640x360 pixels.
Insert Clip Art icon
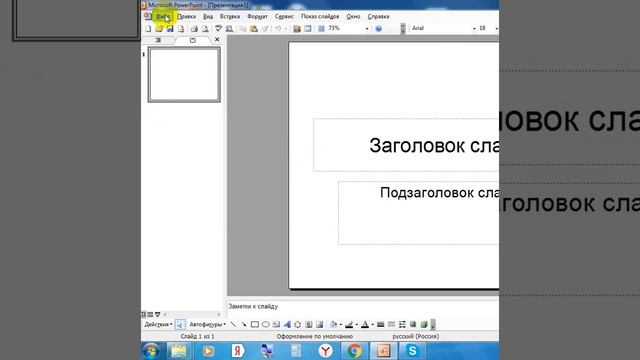click(309, 324)
